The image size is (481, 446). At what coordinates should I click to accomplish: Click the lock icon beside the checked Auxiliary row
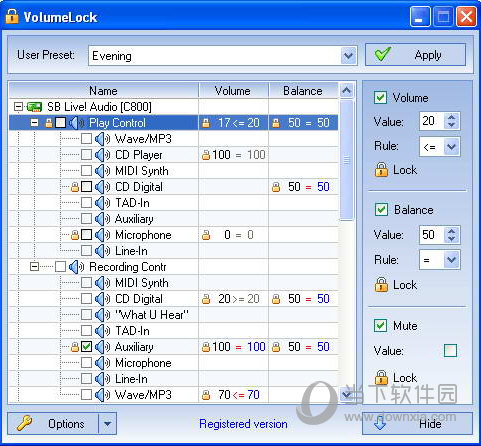tap(75, 347)
